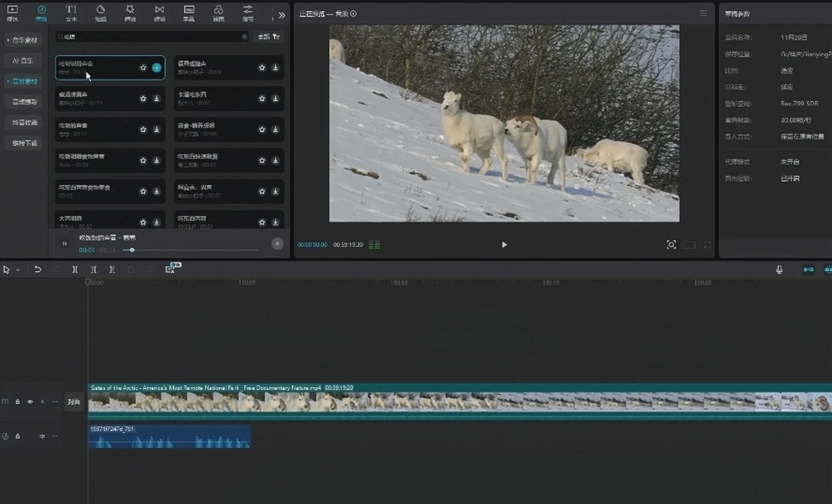Mute the audio track

pyautogui.click(x=42, y=437)
